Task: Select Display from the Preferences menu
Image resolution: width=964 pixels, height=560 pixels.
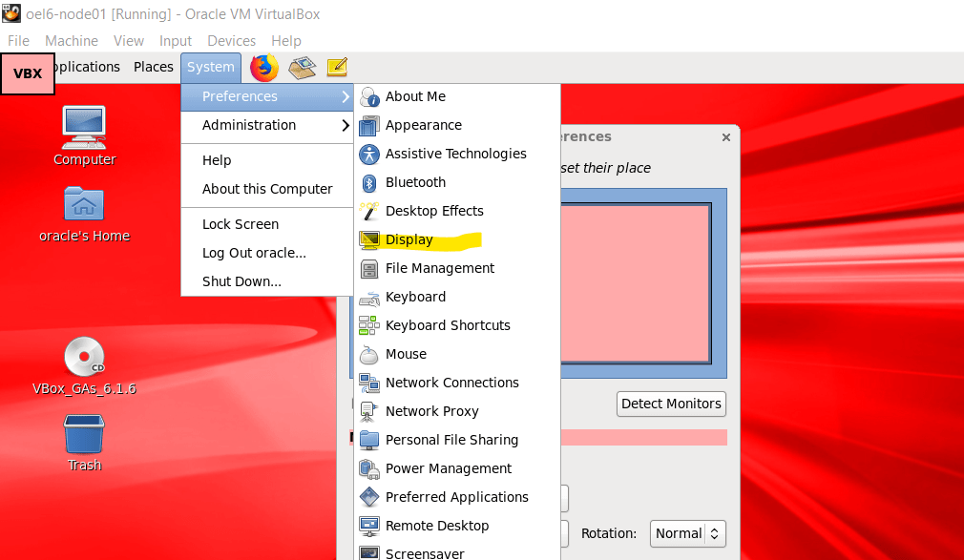Action: 409,239
